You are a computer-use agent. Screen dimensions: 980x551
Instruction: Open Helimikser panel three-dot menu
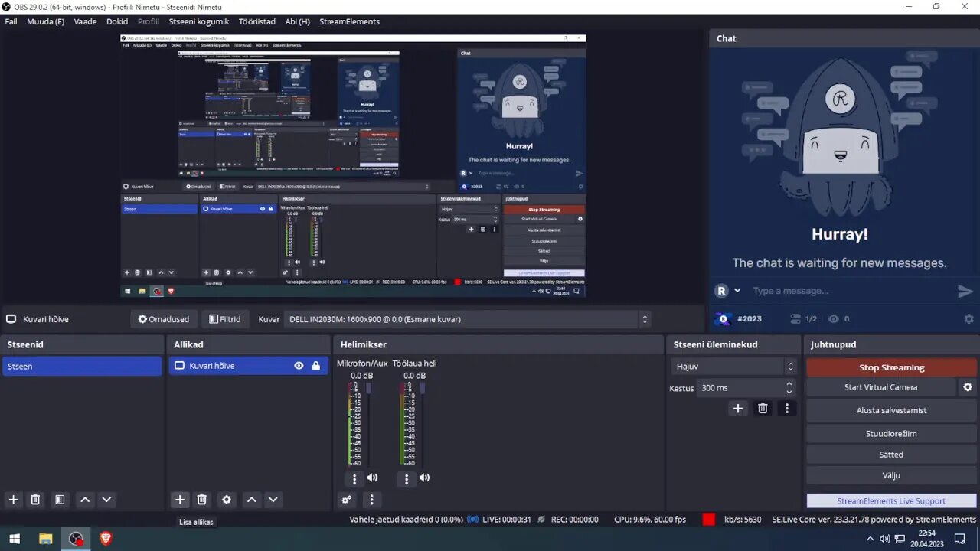[371, 500]
